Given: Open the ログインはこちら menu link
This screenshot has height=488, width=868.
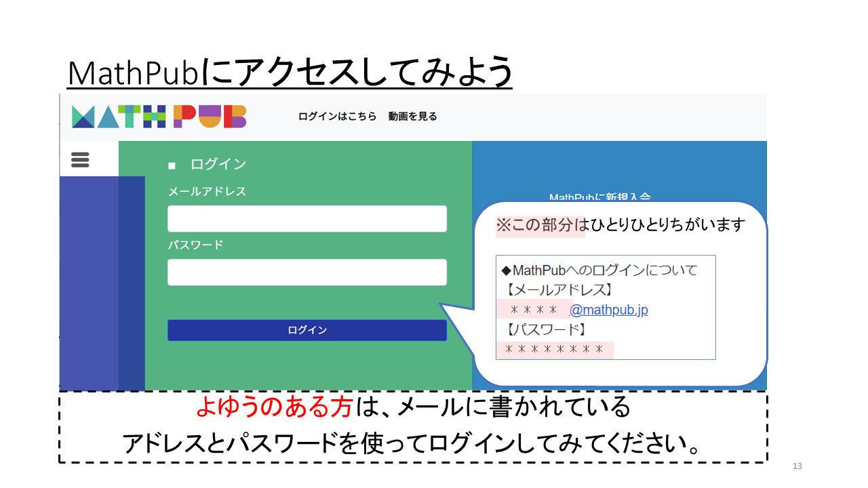Looking at the screenshot, I should [x=337, y=117].
